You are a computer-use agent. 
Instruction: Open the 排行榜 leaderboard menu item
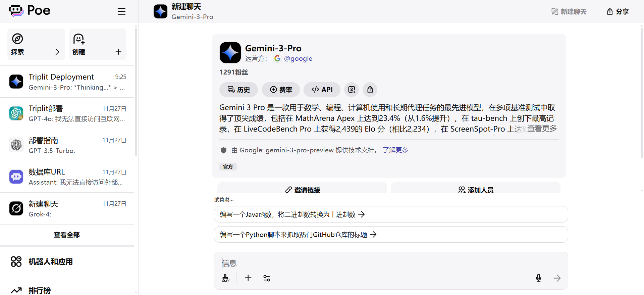(40, 290)
